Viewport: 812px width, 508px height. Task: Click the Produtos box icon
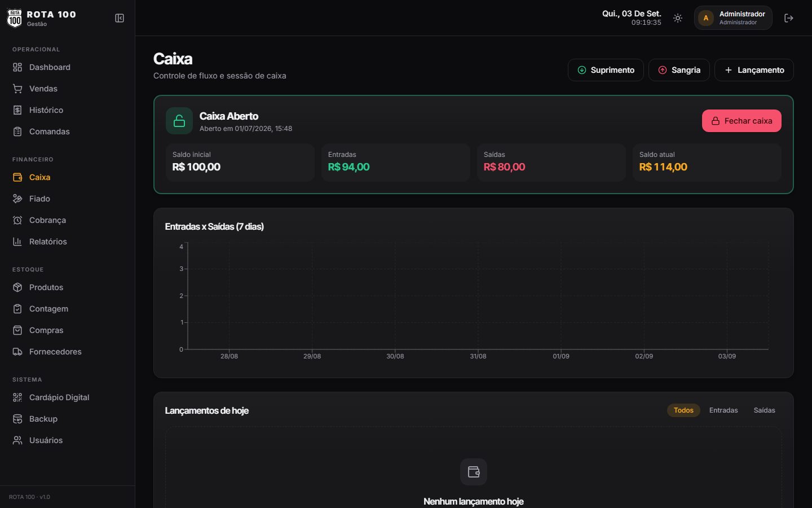tap(17, 287)
